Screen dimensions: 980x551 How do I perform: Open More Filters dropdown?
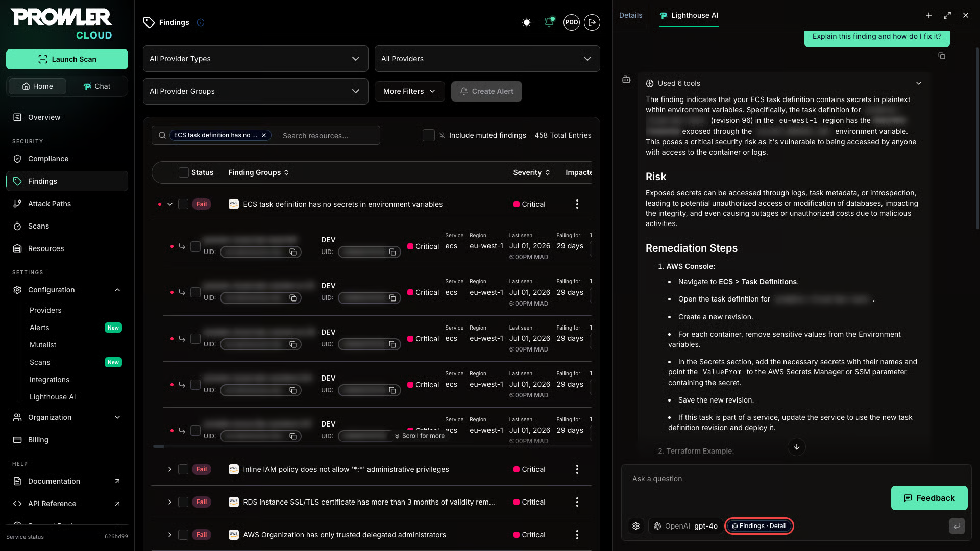click(409, 91)
